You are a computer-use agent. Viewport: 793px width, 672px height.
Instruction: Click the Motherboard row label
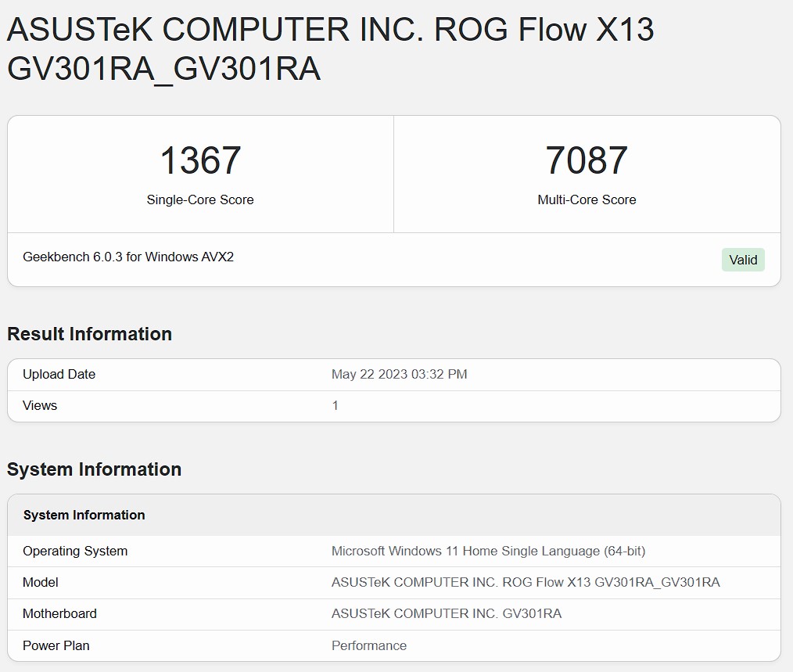tap(59, 613)
